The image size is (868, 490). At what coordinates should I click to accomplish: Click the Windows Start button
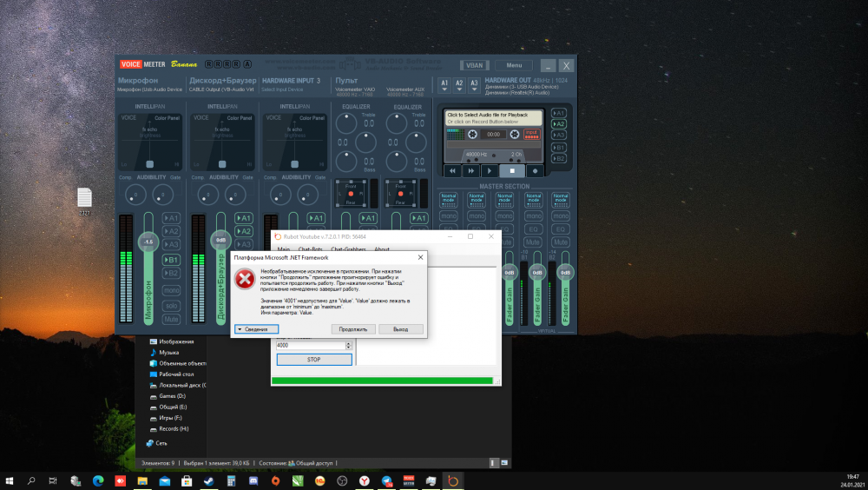(10, 480)
